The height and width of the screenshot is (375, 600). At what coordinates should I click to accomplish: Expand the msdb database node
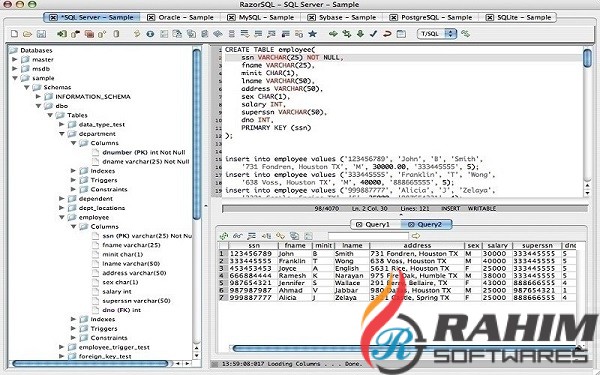click(x=15, y=68)
